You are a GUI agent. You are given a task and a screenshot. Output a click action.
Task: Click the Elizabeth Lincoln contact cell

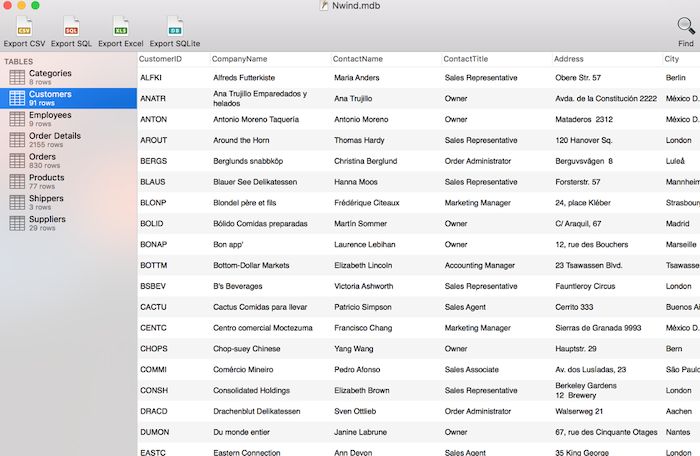click(364, 266)
